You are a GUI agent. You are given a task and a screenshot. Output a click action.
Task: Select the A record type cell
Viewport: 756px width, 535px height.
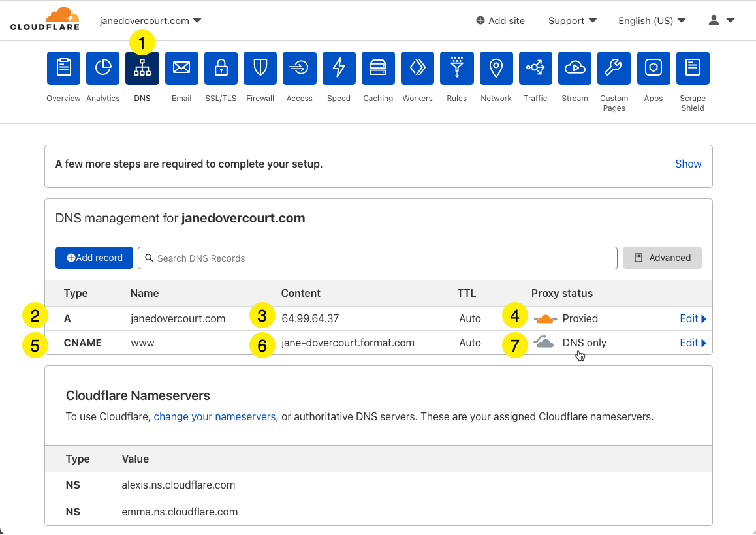67,318
